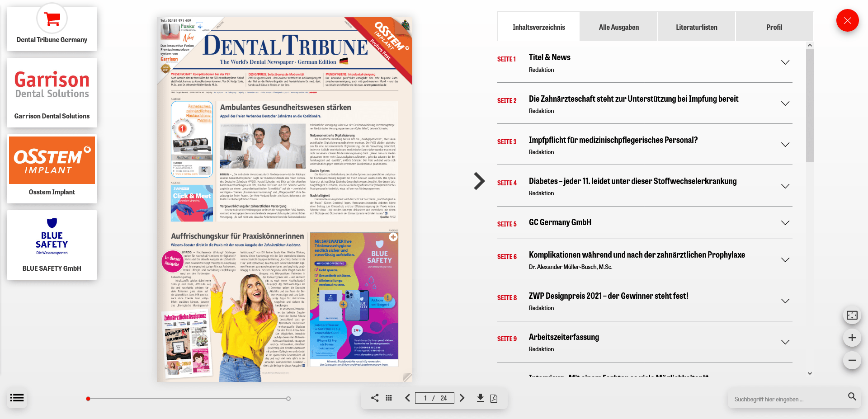868x419 pixels.
Task: Expand Seite 3 Impfpflicht entry
Action: (x=785, y=145)
